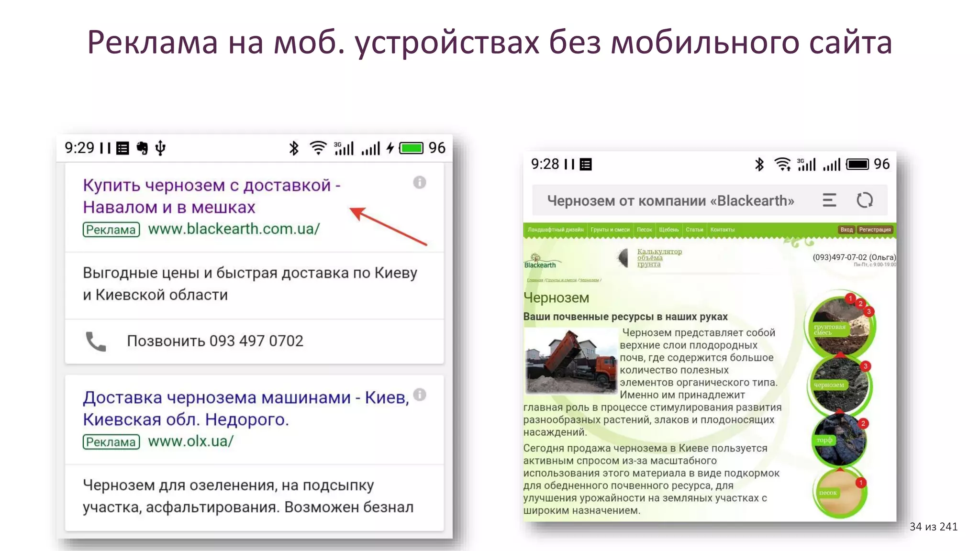Open 'Ландшафтный дизайн' site menu item
The image size is (980, 551).
point(556,230)
